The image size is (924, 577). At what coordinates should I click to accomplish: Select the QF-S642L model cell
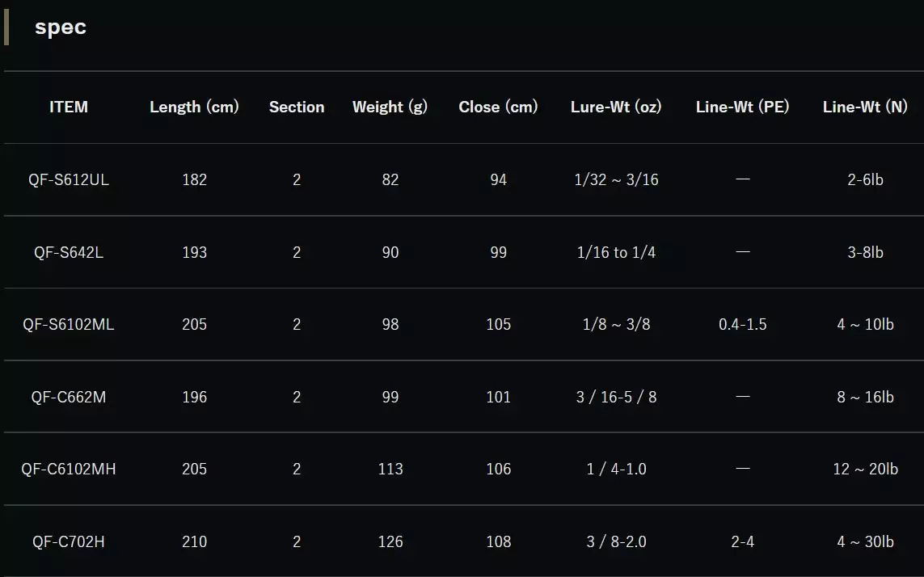(x=69, y=252)
